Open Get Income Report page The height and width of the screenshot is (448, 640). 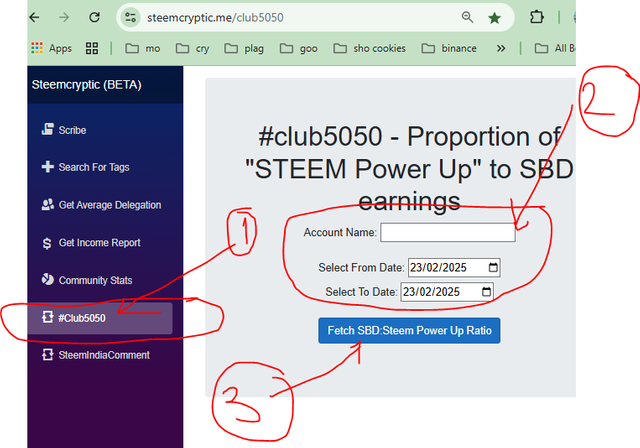click(x=91, y=243)
